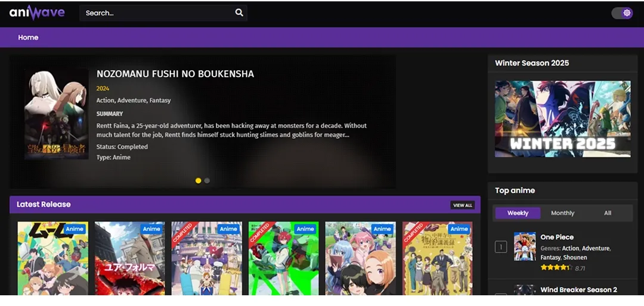Click the Nozomanu Fushi no Boukensha poster
644x306 pixels.
[56, 114]
